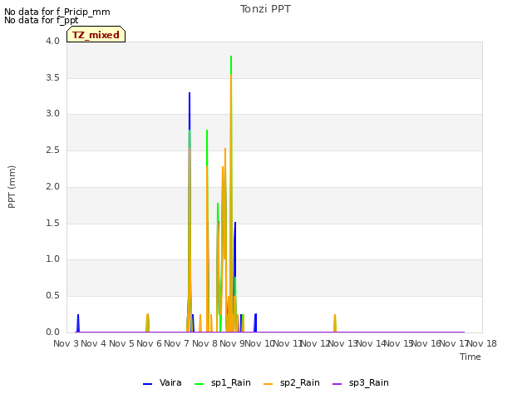The image size is (532, 399).
Task: Click the Time x-axis label
Action: point(470,357)
